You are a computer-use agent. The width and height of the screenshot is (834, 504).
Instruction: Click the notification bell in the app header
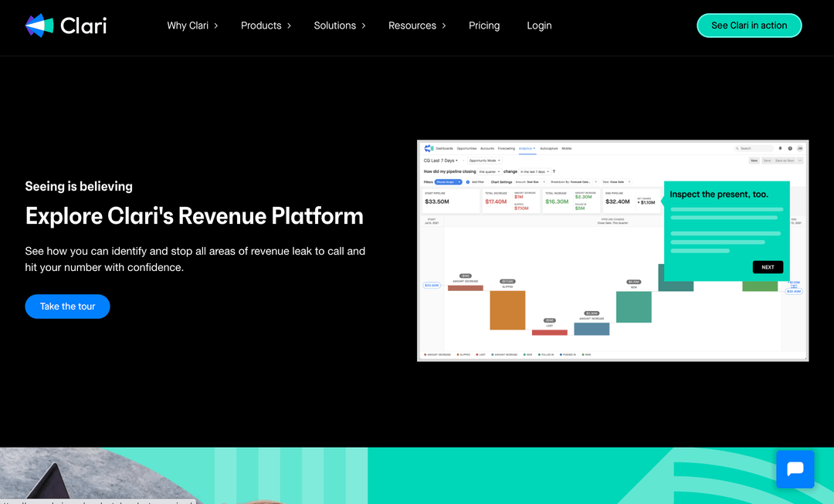[780, 148]
